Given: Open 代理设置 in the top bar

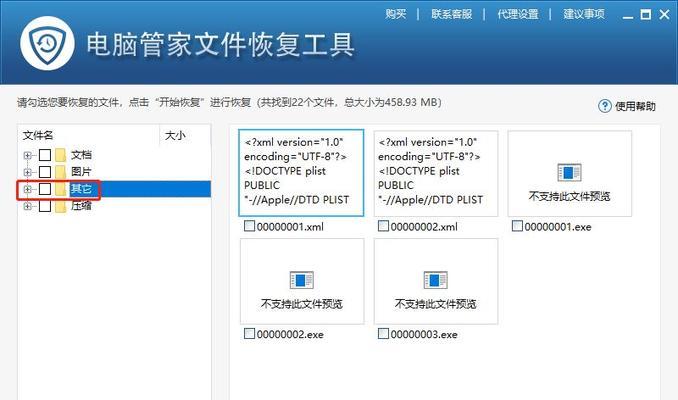Looking at the screenshot, I should tap(518, 14).
